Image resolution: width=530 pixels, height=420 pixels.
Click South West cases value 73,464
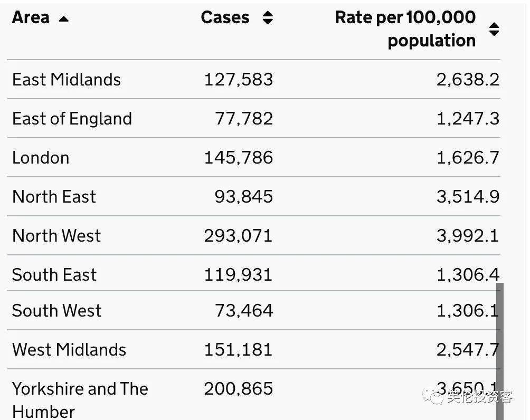243,310
